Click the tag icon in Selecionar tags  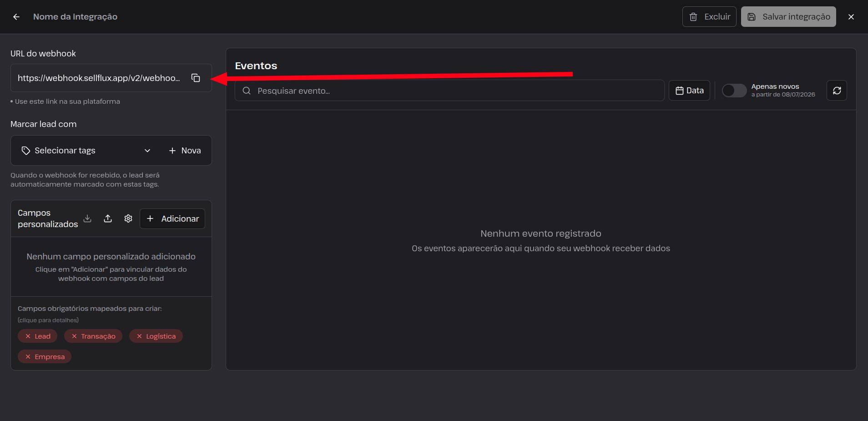(26, 151)
